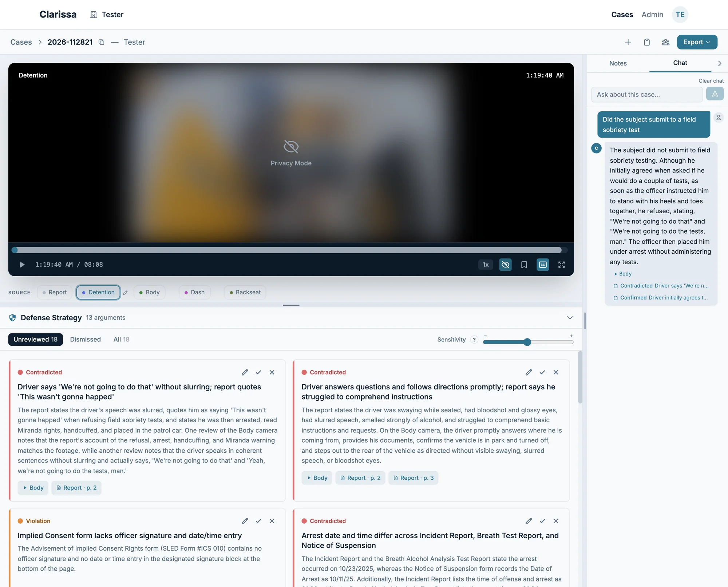Collapse the side panel chevron
The image size is (728, 587).
[x=720, y=63]
